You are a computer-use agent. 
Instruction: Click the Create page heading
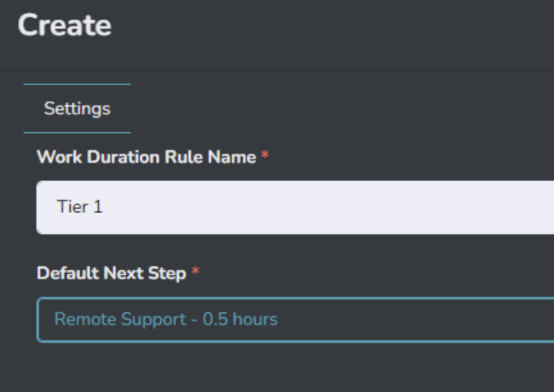[64, 26]
